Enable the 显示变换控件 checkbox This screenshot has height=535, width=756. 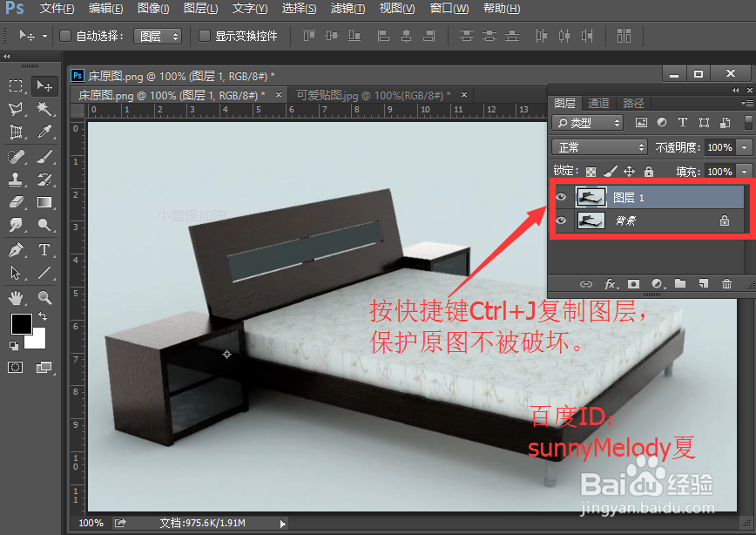[205, 36]
